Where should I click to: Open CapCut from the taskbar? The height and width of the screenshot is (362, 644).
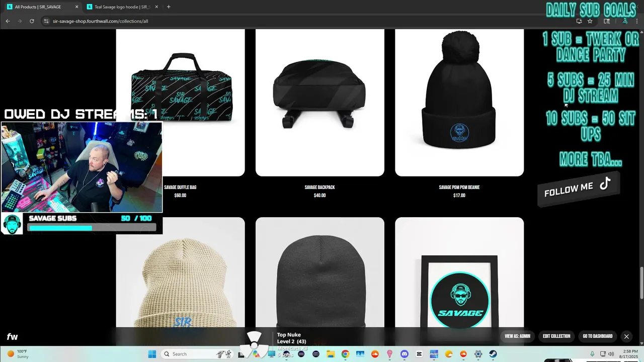419,354
